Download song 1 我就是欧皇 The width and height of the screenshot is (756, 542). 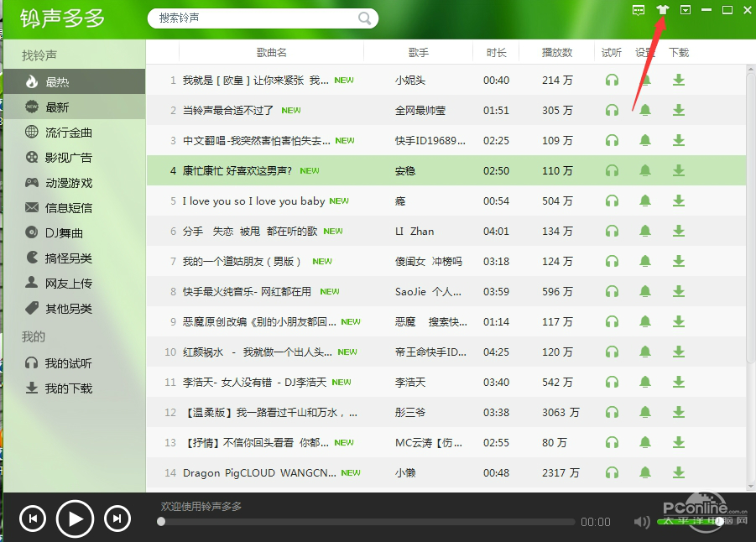click(679, 80)
